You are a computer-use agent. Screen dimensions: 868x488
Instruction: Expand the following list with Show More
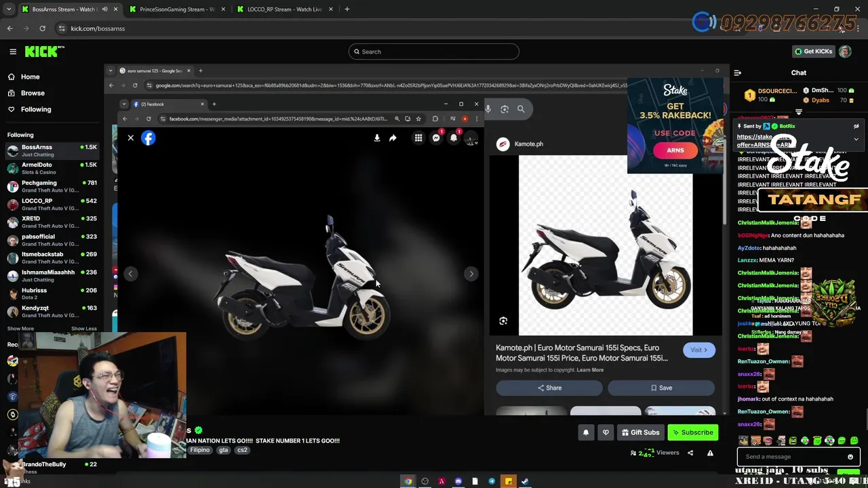(x=20, y=329)
